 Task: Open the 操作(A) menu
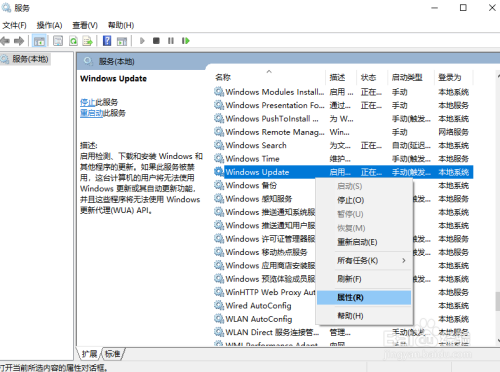click(49, 25)
